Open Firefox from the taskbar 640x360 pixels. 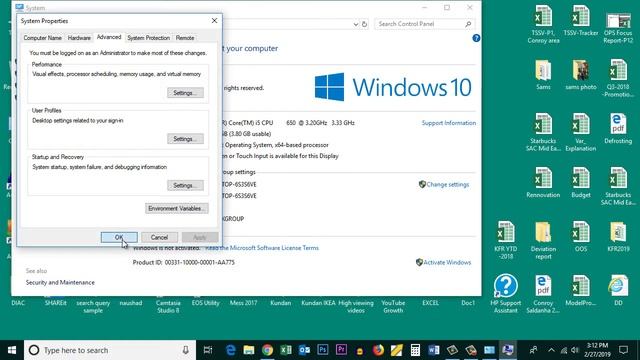pos(378,350)
